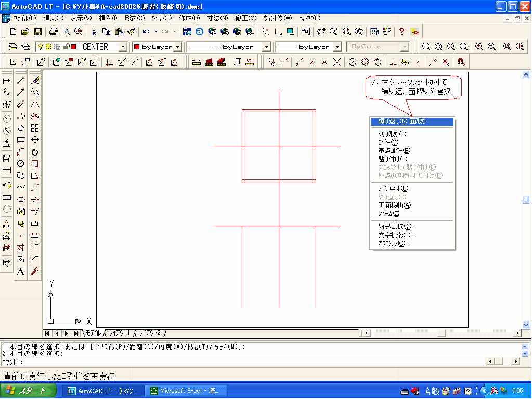Click the Distance measure icon
532x399 pixels.
point(196,62)
